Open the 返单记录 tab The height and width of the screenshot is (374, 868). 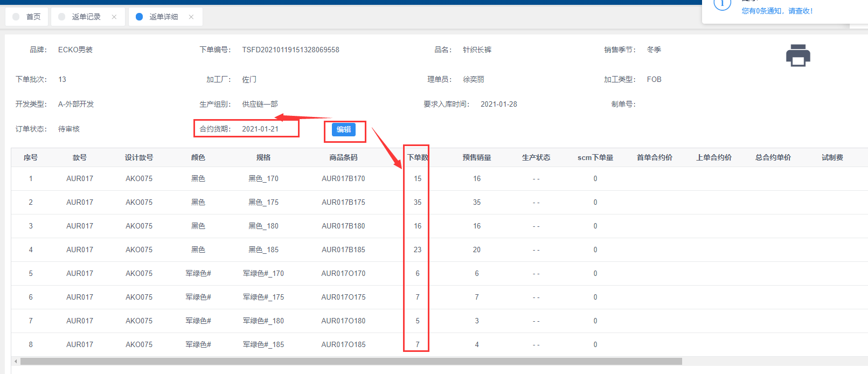coord(86,17)
